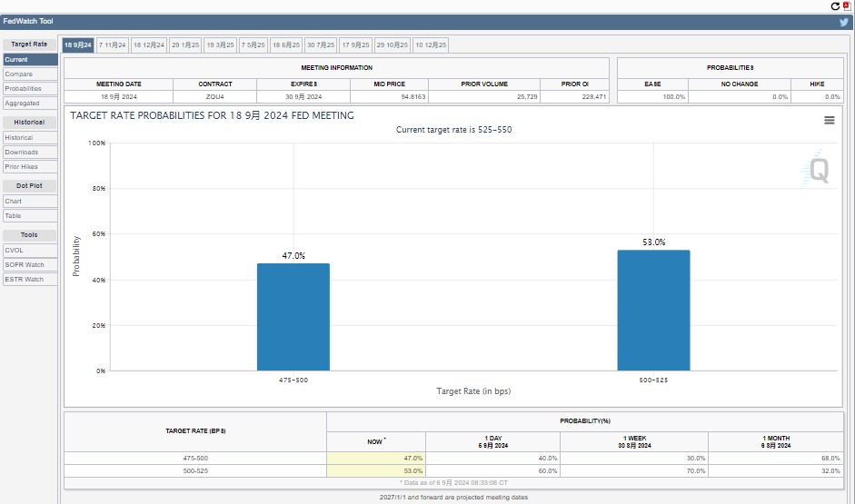This screenshot has height=504, width=855.
Task: Click the refresh icon at top right
Action: tap(836, 5)
